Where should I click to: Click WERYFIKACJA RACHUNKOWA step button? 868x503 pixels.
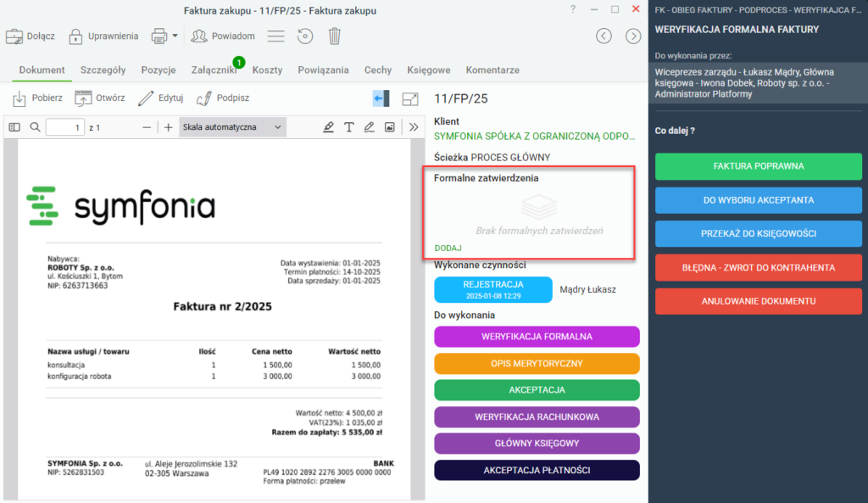click(x=537, y=416)
